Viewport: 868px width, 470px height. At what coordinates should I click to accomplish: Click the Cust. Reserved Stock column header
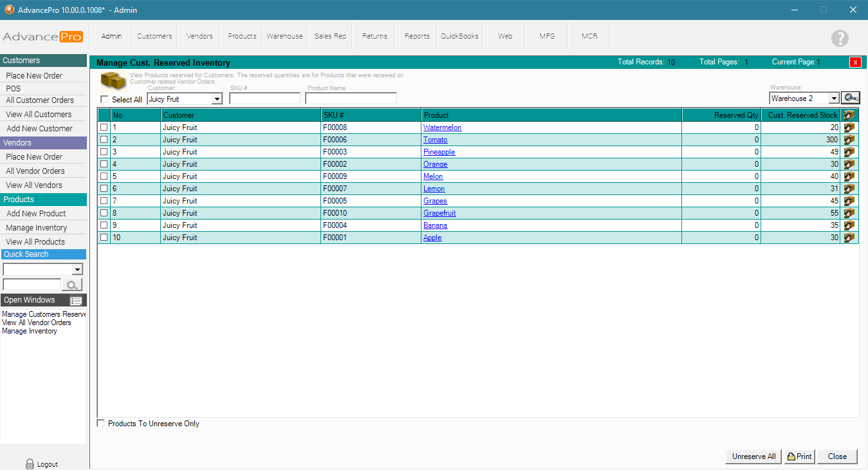(x=801, y=115)
